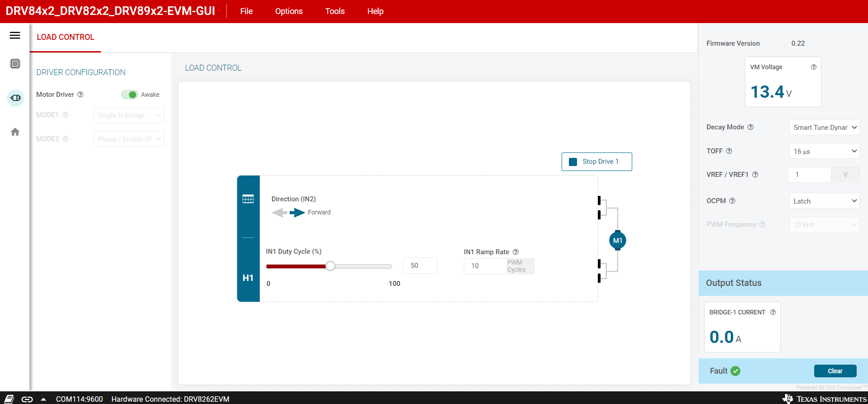Toggle the Motor Driver Awake switch
868x404 pixels.
pyautogui.click(x=129, y=95)
